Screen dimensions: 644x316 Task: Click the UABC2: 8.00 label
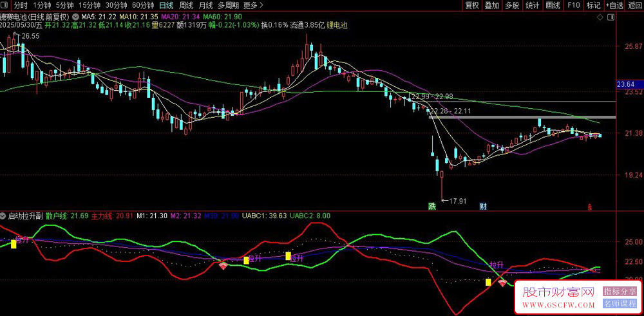310,216
